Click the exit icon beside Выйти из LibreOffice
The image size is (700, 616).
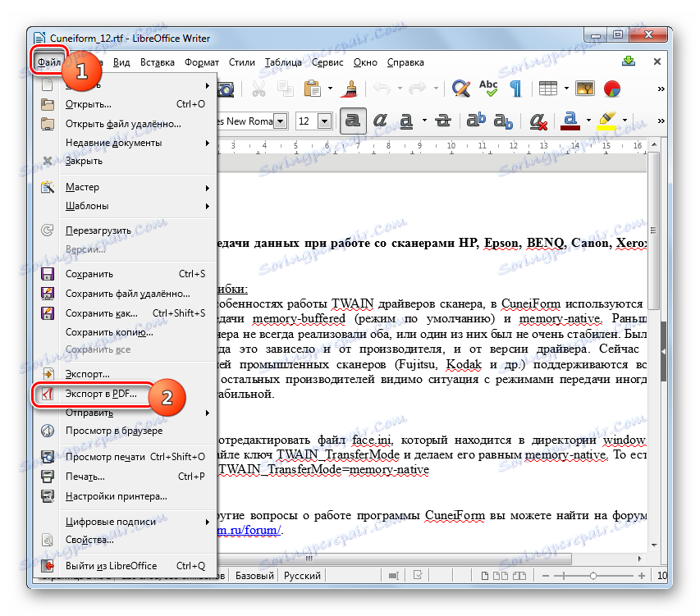pos(48,566)
